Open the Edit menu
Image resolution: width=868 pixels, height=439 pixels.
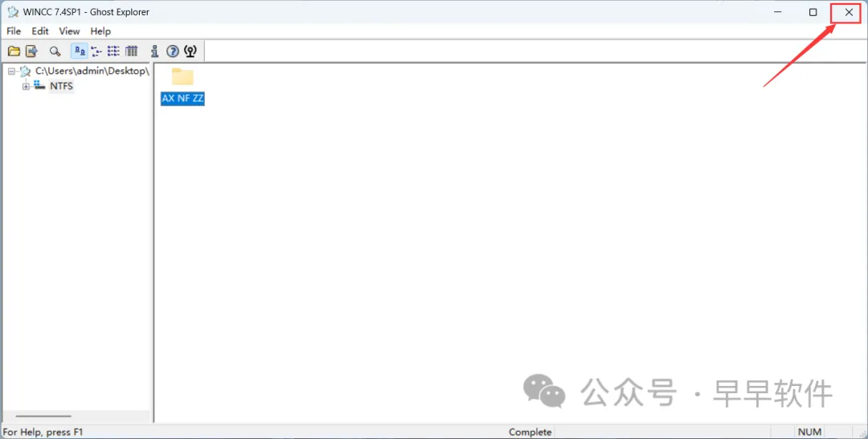[40, 31]
